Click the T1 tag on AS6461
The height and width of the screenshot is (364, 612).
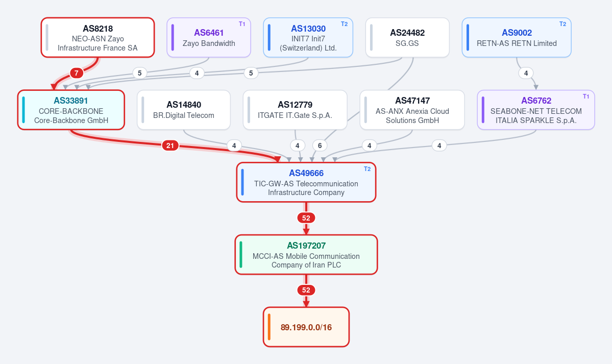pyautogui.click(x=242, y=24)
